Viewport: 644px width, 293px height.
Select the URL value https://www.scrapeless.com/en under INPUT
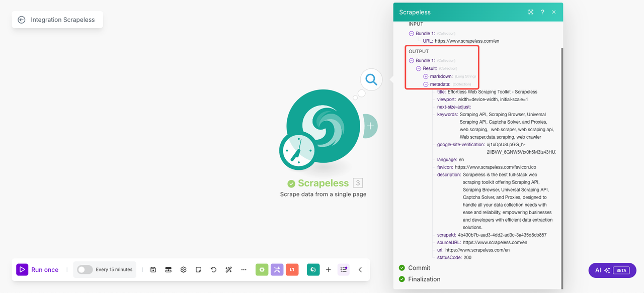[x=467, y=41]
